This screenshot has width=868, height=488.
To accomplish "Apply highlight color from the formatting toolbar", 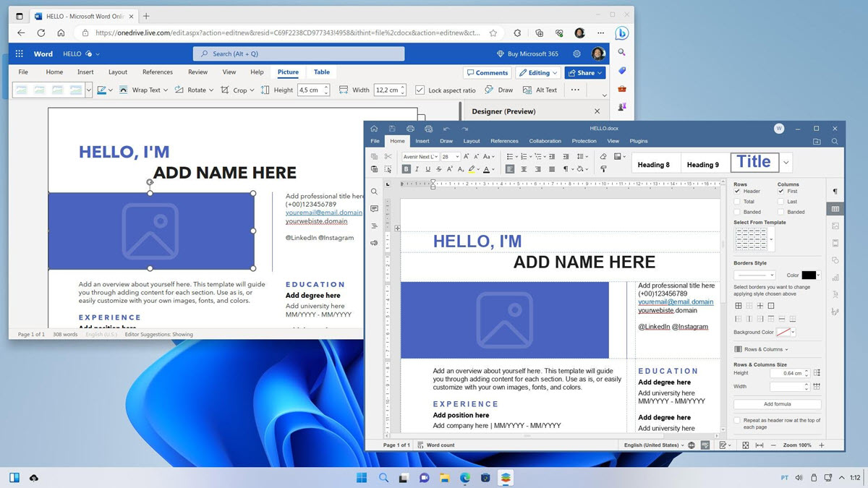I will point(471,168).
